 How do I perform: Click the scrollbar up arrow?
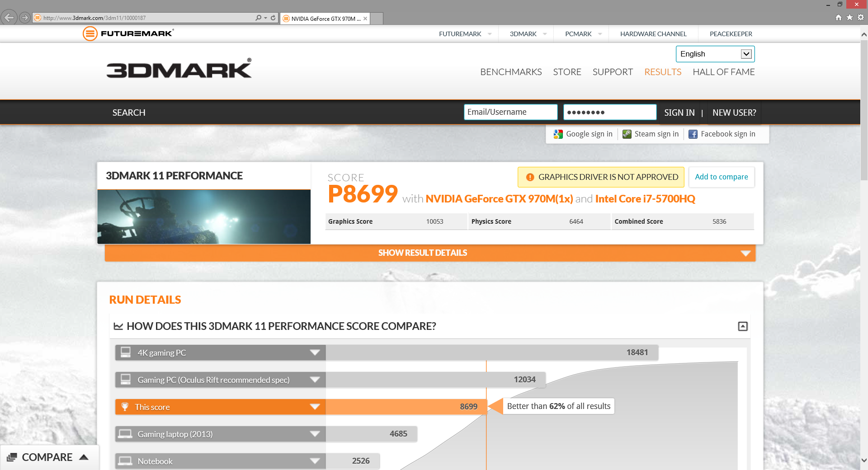[x=864, y=34]
